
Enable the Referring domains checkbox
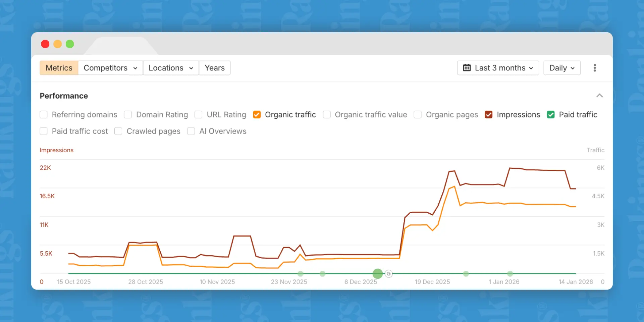point(44,115)
